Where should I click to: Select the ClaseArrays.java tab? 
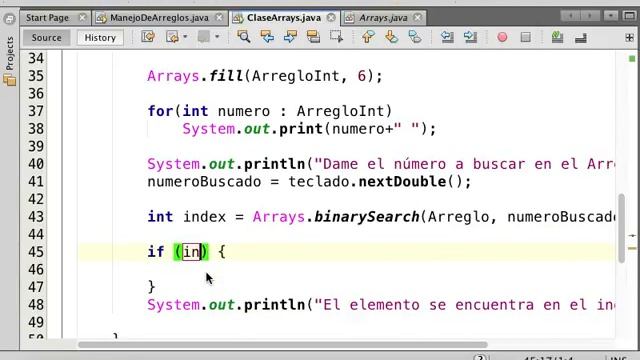tap(284, 18)
